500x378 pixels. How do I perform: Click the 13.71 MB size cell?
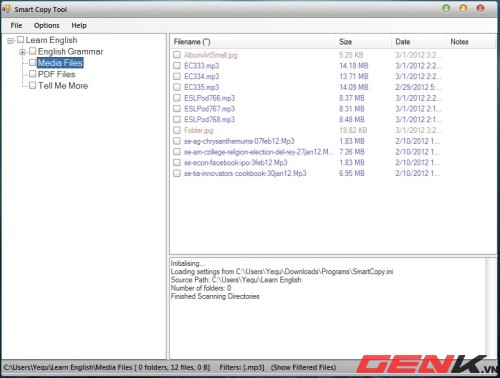point(354,76)
